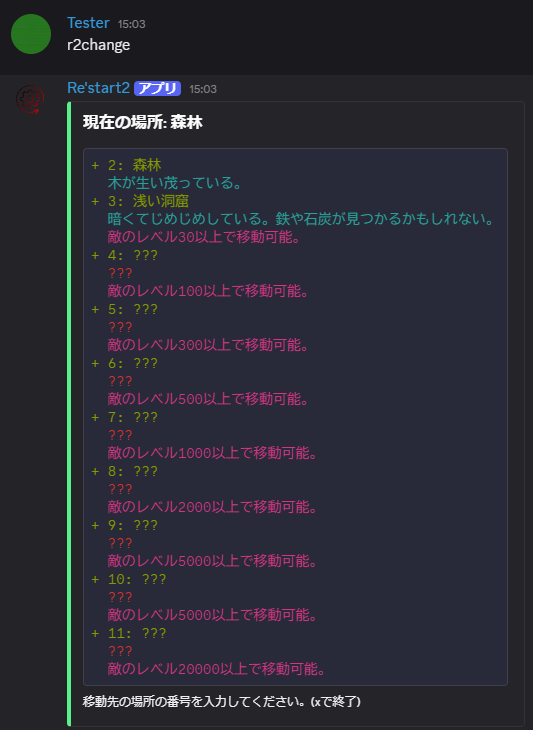Image resolution: width=533 pixels, height=730 pixels.
Task: Click the r2change message text
Action: [x=98, y=45]
